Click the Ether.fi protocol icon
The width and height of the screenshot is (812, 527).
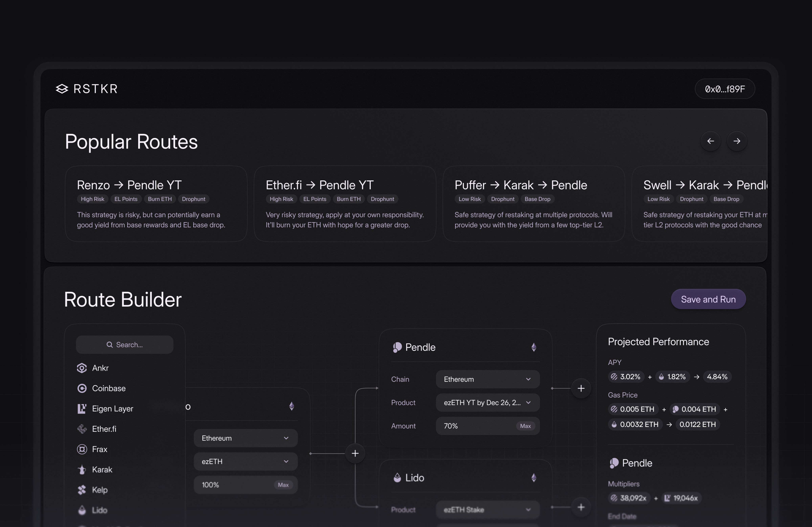tap(81, 429)
